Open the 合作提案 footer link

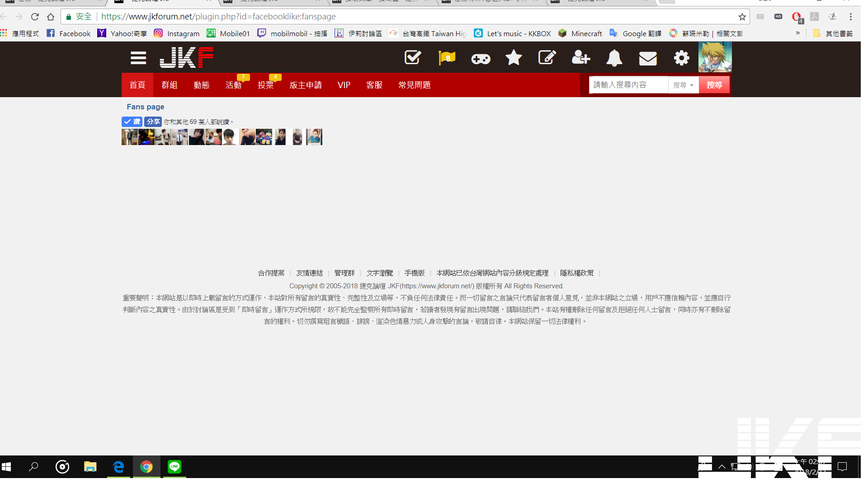[x=271, y=273]
